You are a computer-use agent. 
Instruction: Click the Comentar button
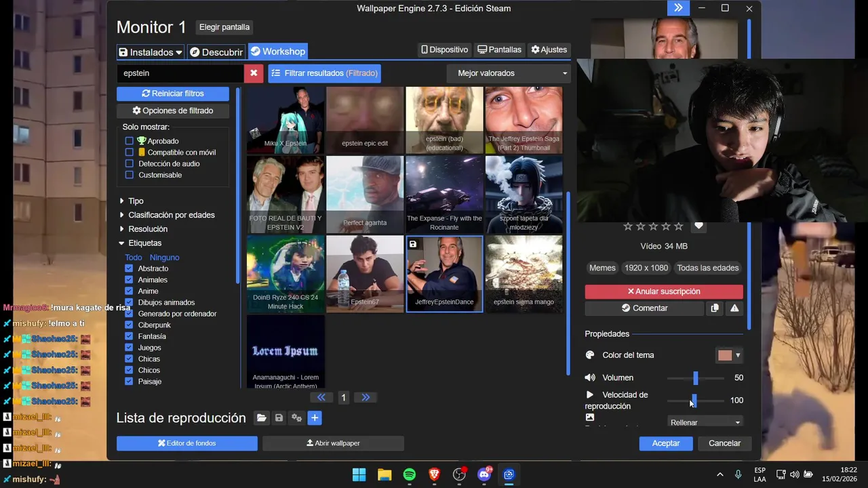tap(644, 308)
